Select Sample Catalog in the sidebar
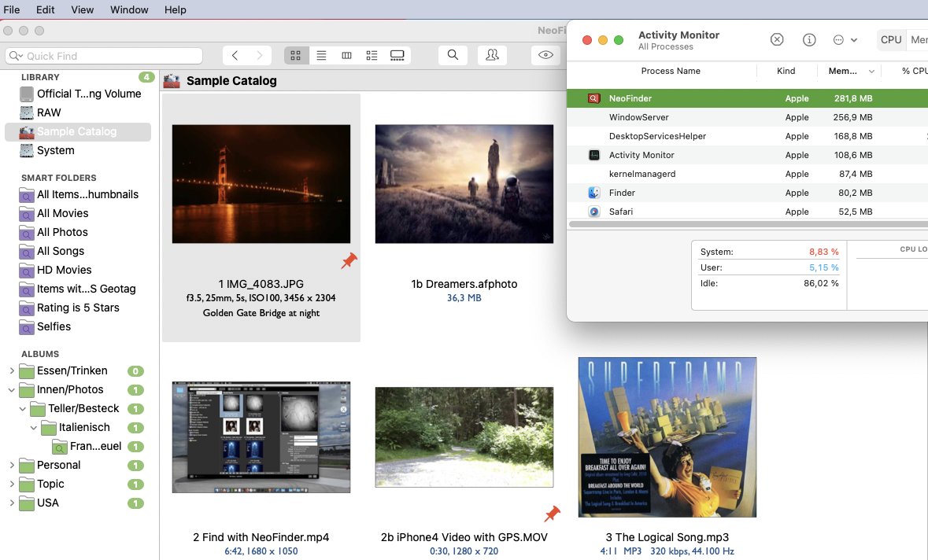Image resolution: width=928 pixels, height=560 pixels. tap(78, 131)
